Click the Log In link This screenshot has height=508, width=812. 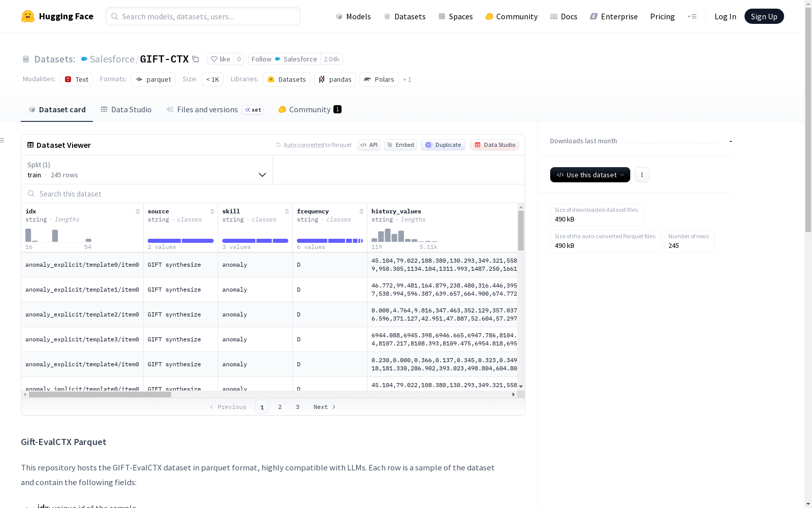[x=725, y=16]
